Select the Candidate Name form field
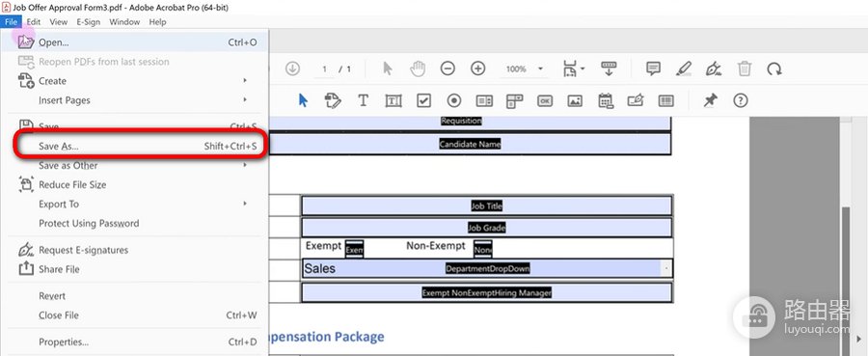Viewport: 868px width, 356px height. pyautogui.click(x=470, y=144)
